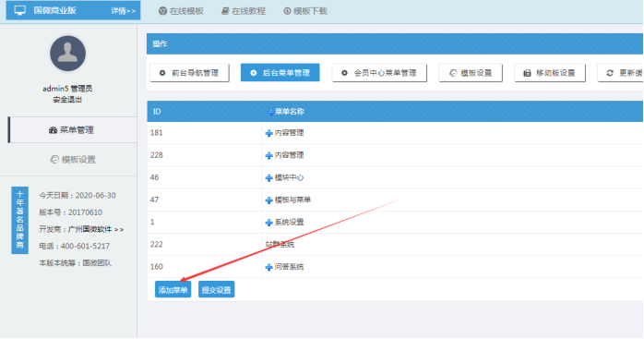Open 移动版设置 with the save icon
The width and height of the screenshot is (644, 339).
click(550, 73)
